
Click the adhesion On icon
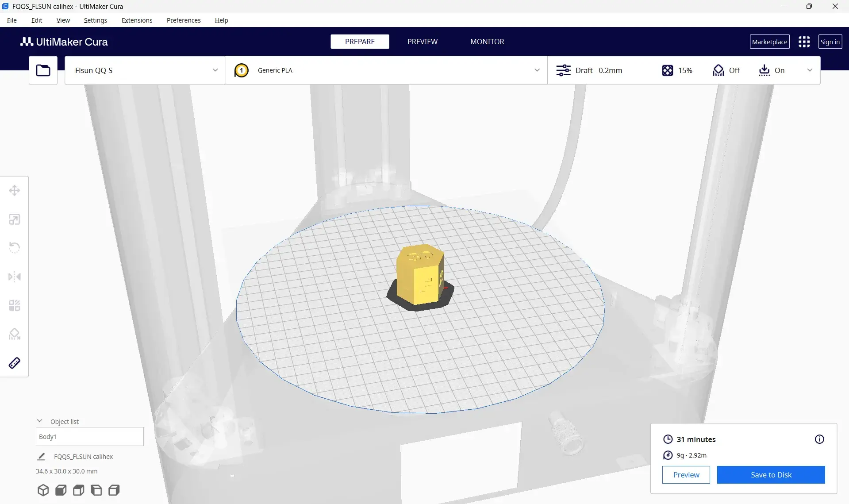764,70
